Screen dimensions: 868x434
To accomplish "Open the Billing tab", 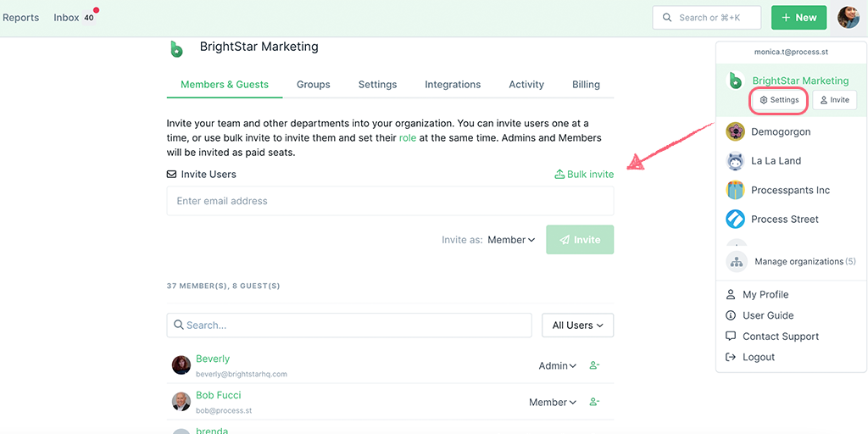I will (x=586, y=85).
